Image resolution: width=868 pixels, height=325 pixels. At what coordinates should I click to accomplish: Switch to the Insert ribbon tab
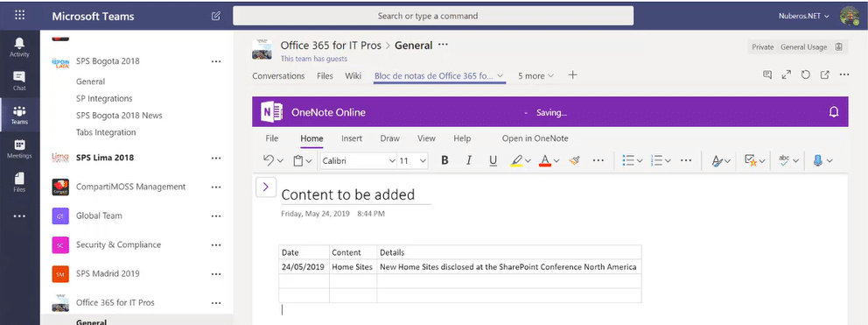352,138
